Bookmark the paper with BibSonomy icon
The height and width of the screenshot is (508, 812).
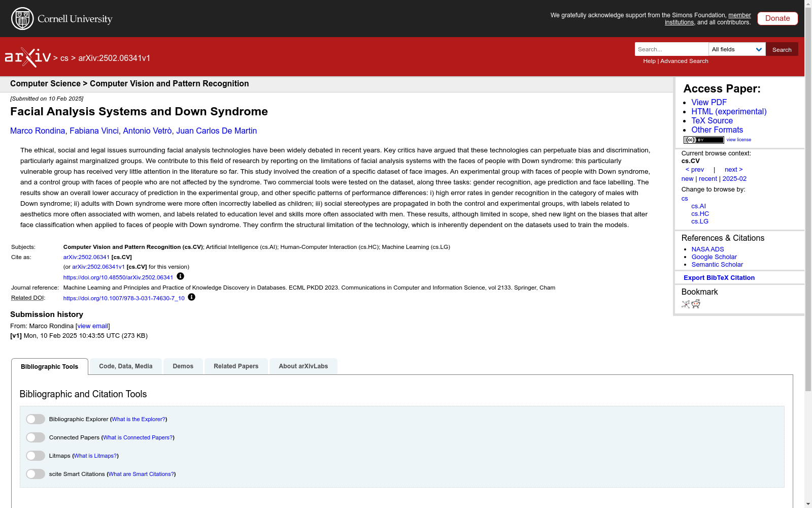tap(686, 304)
